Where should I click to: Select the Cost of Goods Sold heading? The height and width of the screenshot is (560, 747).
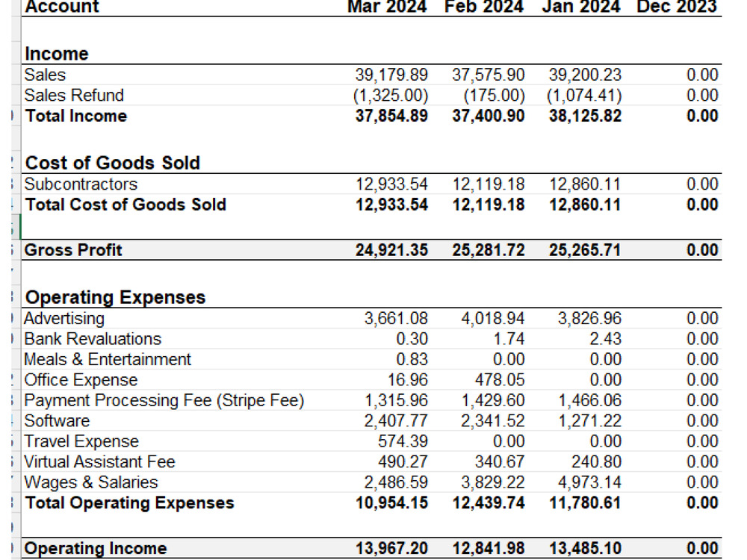(x=113, y=163)
